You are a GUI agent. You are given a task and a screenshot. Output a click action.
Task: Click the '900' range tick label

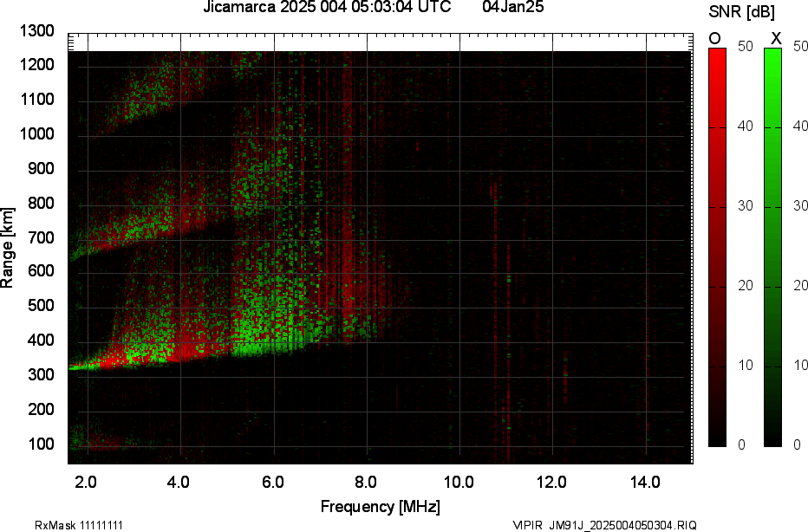41,168
